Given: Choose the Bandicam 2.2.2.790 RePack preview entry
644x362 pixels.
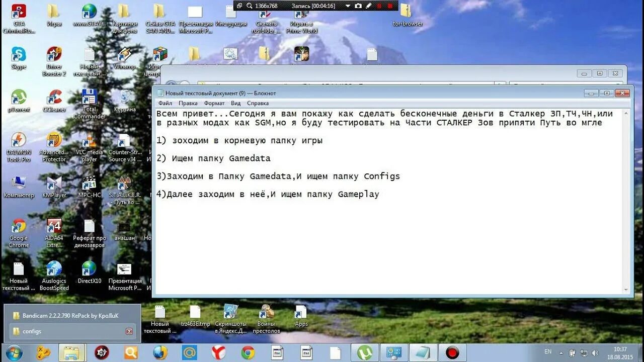Looking at the screenshot, I should coord(72,316).
